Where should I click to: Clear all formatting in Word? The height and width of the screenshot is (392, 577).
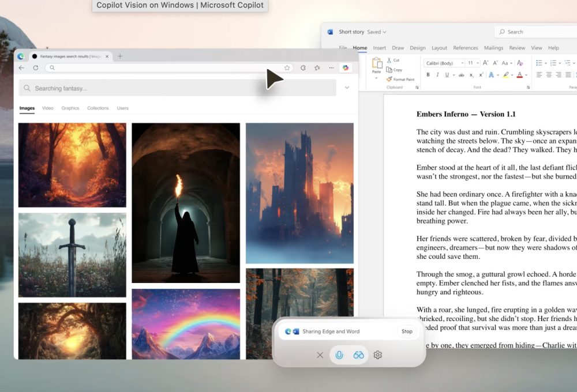pyautogui.click(x=520, y=63)
